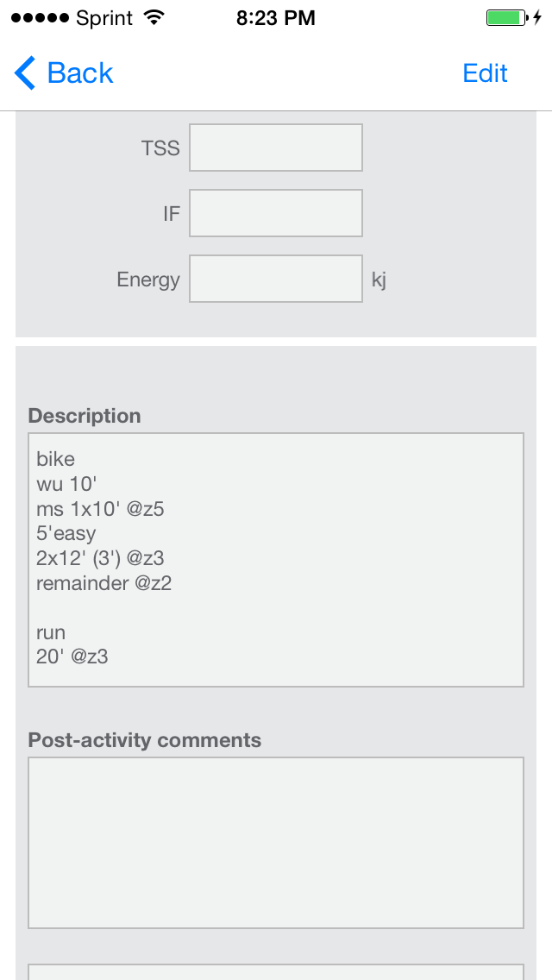Select the TSS input field
This screenshot has width=552, height=980.
(276, 148)
